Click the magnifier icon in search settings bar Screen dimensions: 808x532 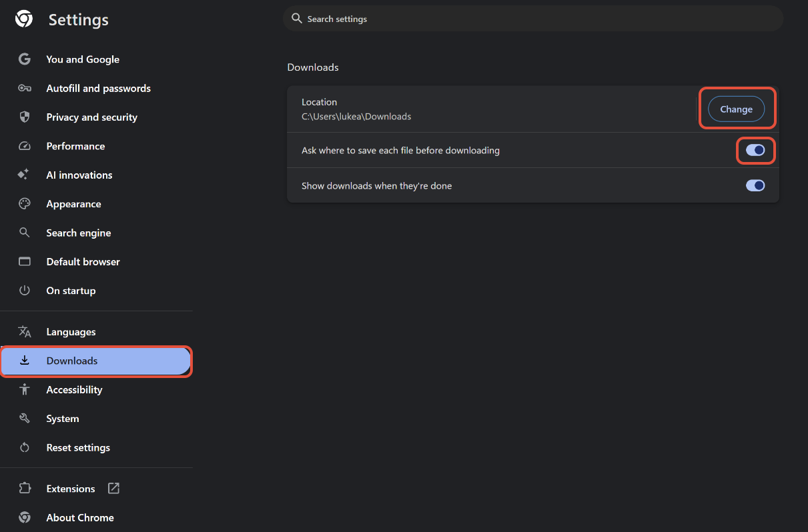[x=297, y=19]
